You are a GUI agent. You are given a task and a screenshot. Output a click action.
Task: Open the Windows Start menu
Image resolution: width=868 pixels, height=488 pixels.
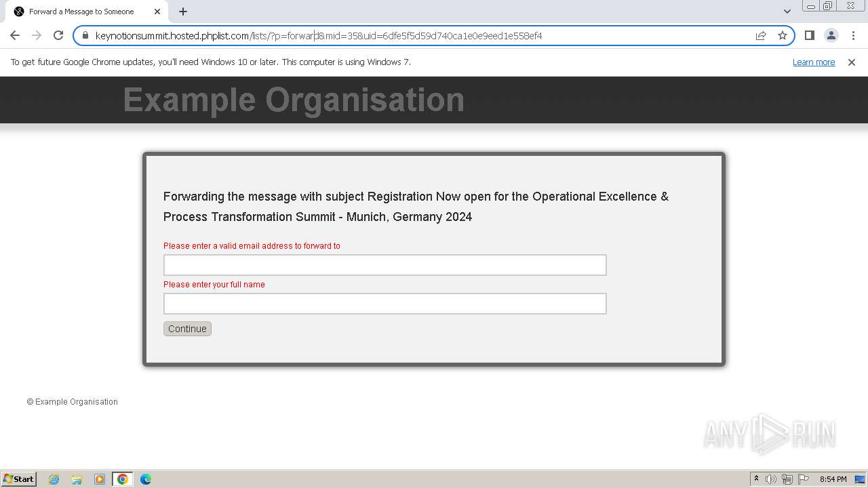pyautogui.click(x=19, y=479)
